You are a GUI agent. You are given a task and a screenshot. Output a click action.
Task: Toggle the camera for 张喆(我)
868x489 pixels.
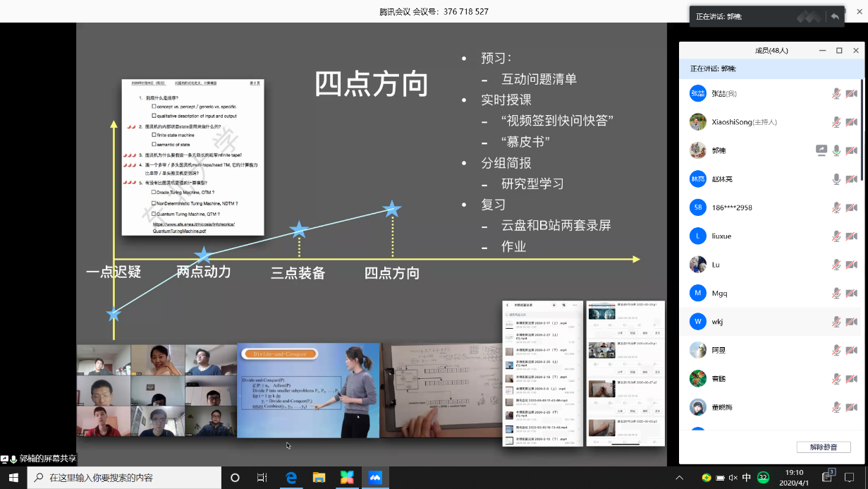point(851,93)
